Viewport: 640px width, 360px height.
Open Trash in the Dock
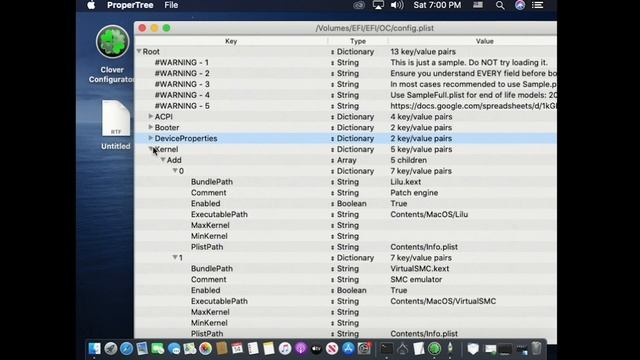(536, 349)
